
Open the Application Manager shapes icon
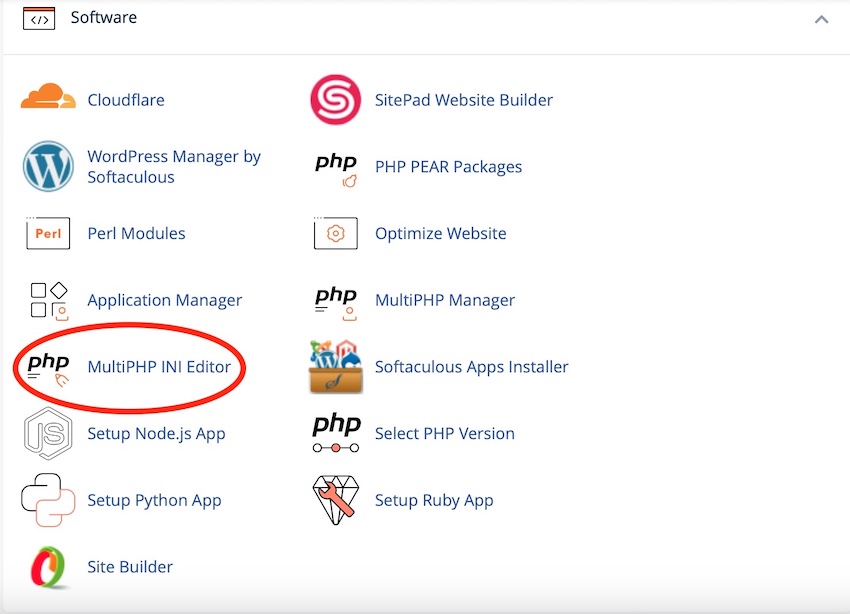49,301
